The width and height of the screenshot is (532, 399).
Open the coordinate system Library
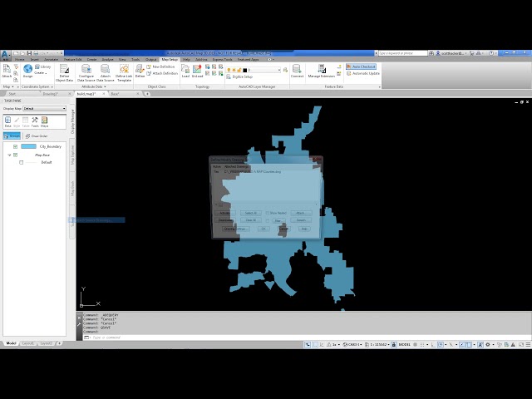pyautogui.click(x=43, y=66)
